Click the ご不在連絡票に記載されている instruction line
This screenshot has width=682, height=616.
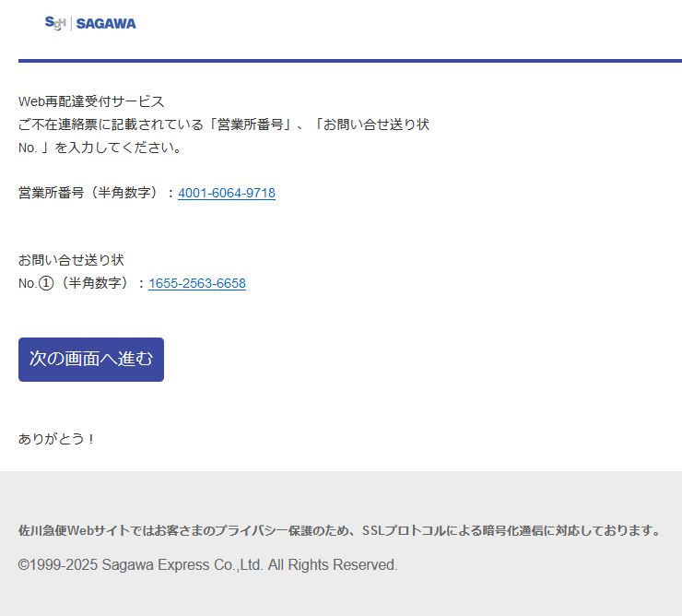[x=224, y=124]
